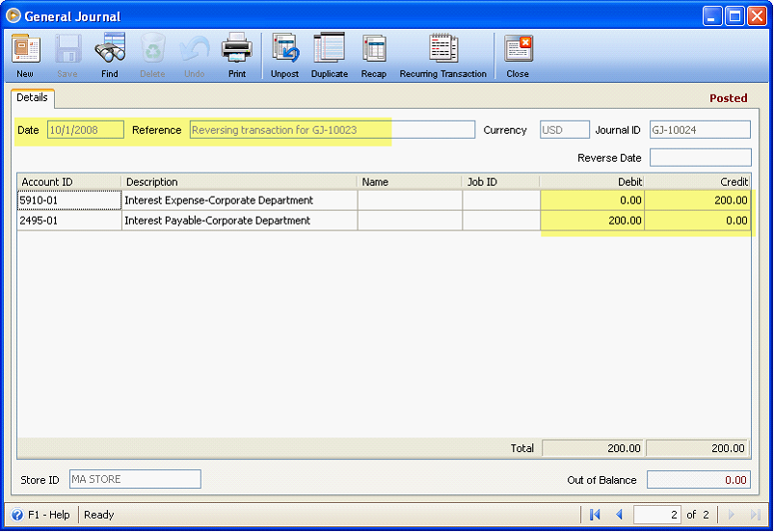This screenshot has width=774, height=532.
Task: Click the Out of Balance field
Action: [699, 480]
